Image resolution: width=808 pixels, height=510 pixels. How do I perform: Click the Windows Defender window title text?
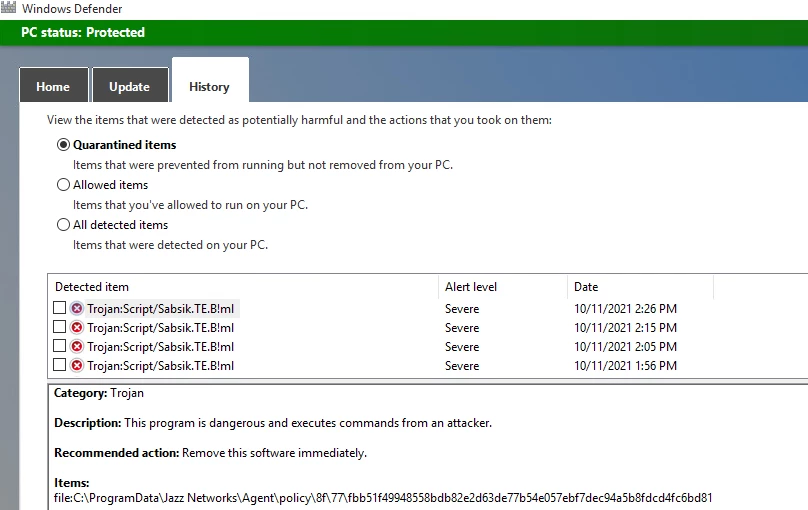pyautogui.click(x=72, y=9)
